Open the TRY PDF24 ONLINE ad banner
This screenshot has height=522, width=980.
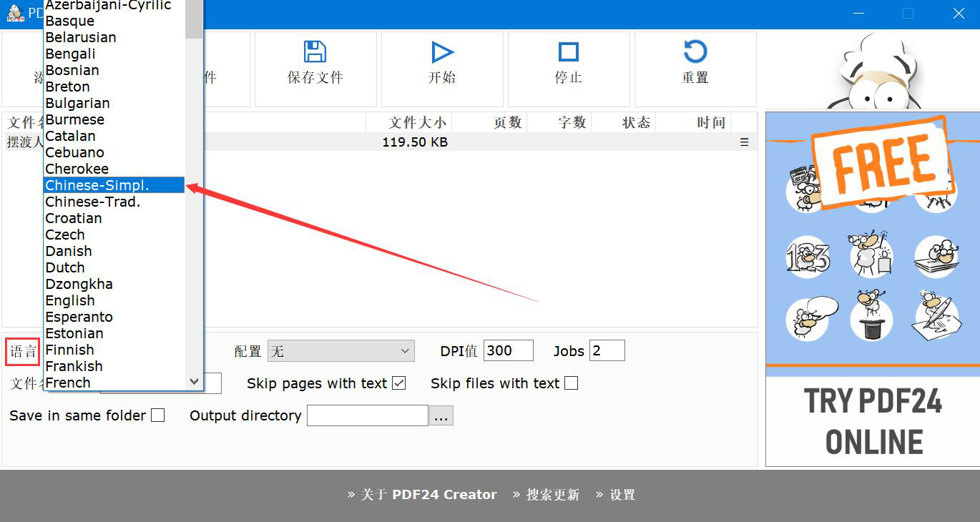(x=873, y=288)
